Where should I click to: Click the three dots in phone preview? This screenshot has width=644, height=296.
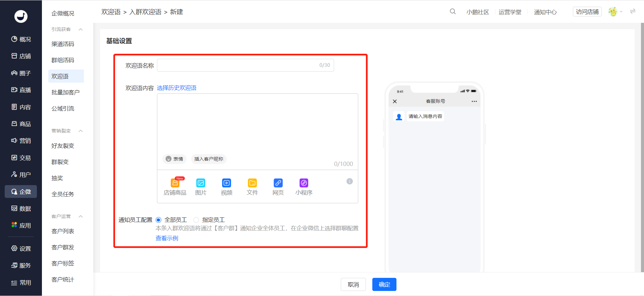click(474, 101)
